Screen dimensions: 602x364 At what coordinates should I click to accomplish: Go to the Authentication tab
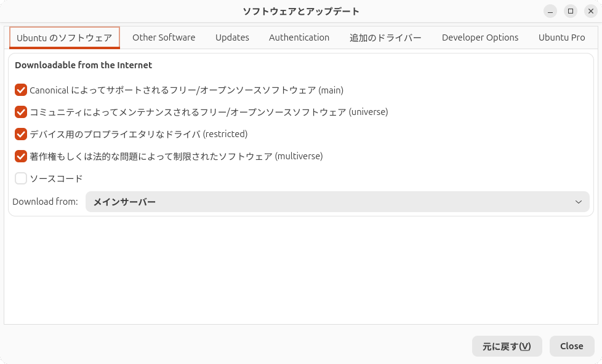tap(299, 38)
